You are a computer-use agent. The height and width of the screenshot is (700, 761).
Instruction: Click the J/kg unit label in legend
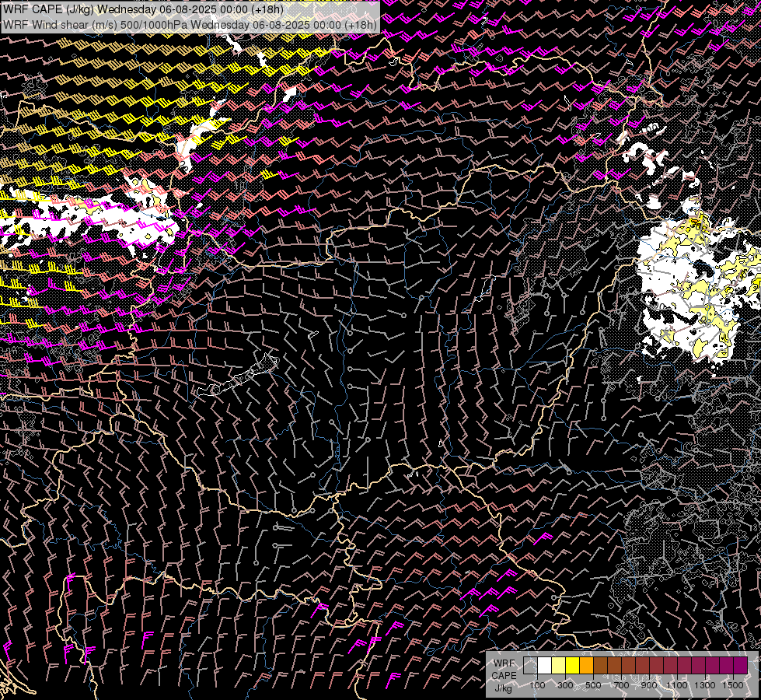coord(503,688)
